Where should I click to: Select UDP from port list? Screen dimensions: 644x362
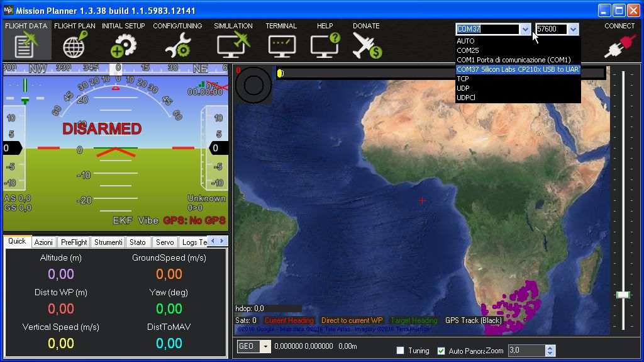(x=518, y=88)
